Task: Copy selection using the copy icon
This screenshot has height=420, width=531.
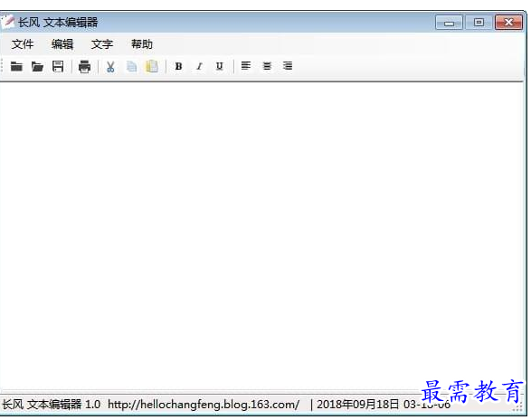Action: [131, 66]
